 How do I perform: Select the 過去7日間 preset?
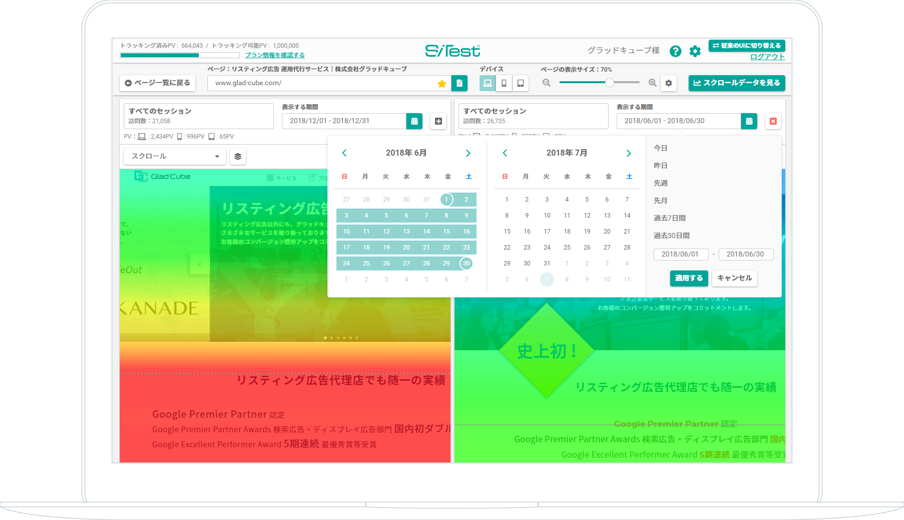click(x=670, y=218)
